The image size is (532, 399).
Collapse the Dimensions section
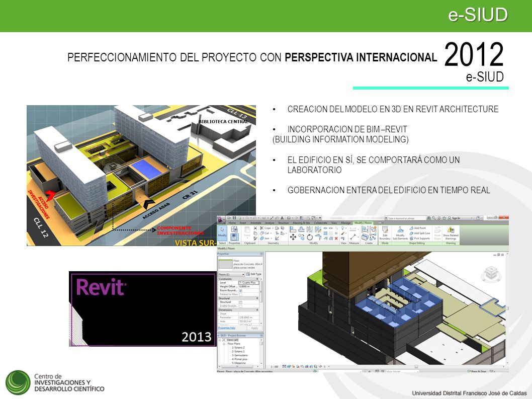point(257,310)
